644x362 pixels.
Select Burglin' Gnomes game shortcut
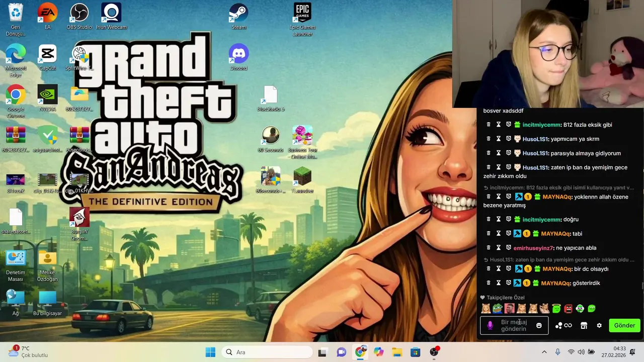(x=79, y=224)
